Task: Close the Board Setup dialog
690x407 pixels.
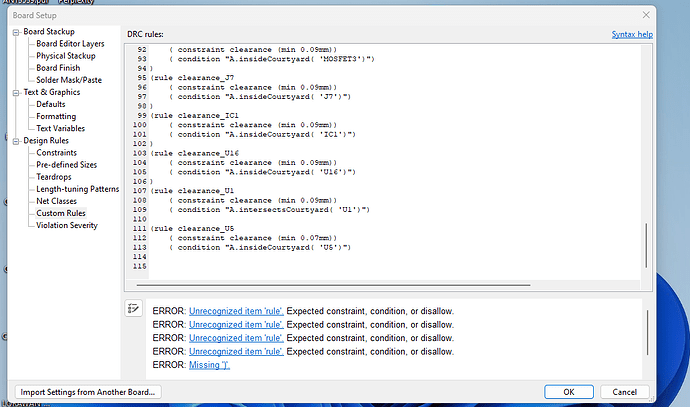Action: coord(646,15)
